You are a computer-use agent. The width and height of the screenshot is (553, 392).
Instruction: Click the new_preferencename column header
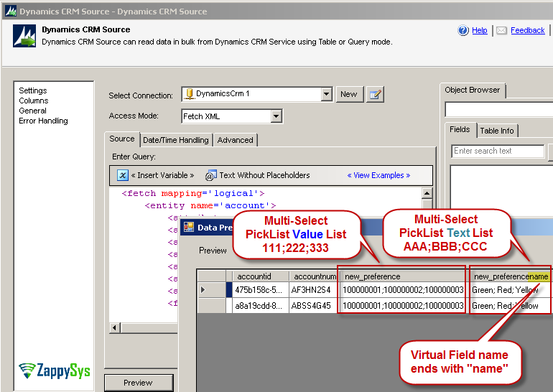511,276
